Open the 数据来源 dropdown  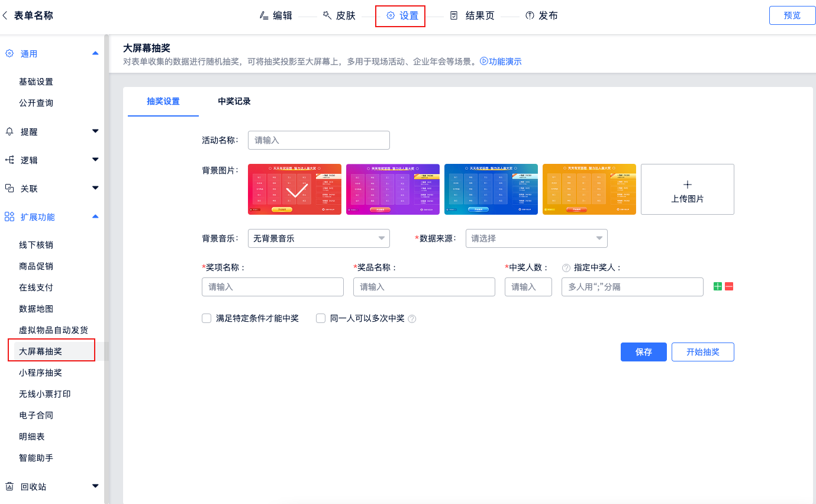[x=536, y=238]
